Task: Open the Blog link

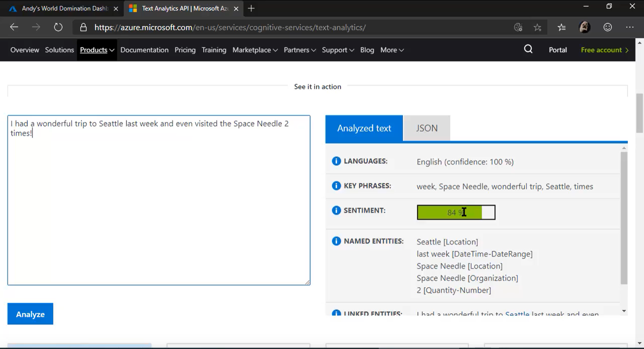Action: [x=367, y=50]
